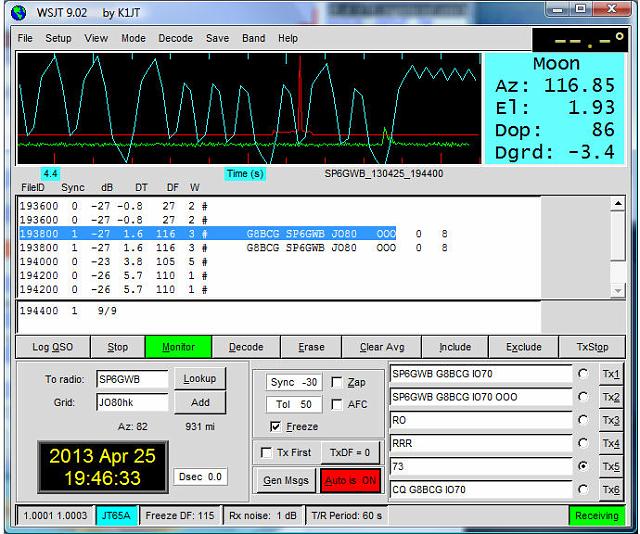Click the Decode button
Viewport: 640px width, 534px height.
coord(246,347)
